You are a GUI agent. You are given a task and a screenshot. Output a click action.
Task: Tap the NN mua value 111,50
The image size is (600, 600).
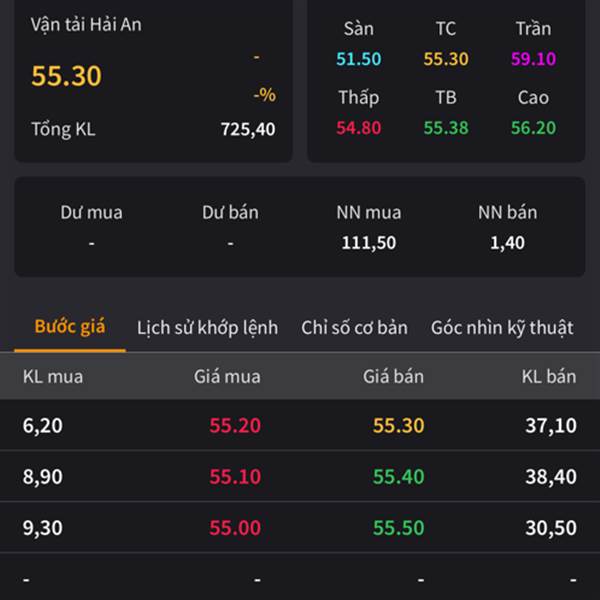click(x=368, y=242)
